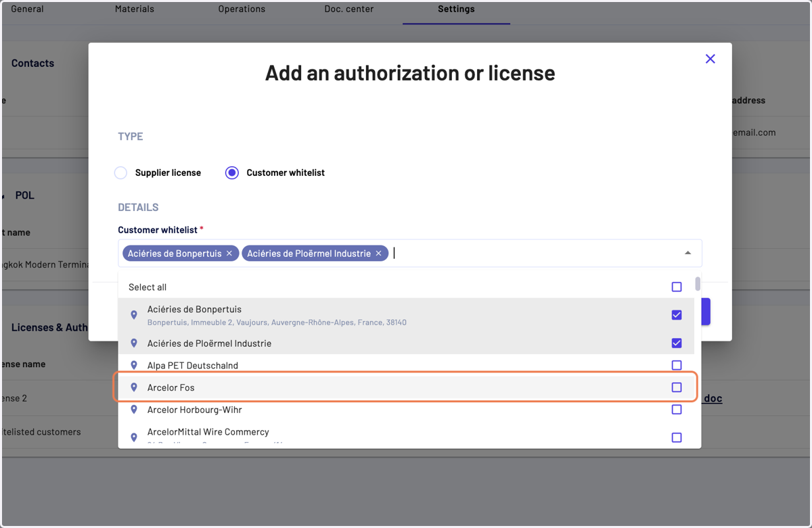Viewport: 812px width, 528px height.
Task: Collapse the Customer whitelist dropdown arrow
Action: click(687, 253)
